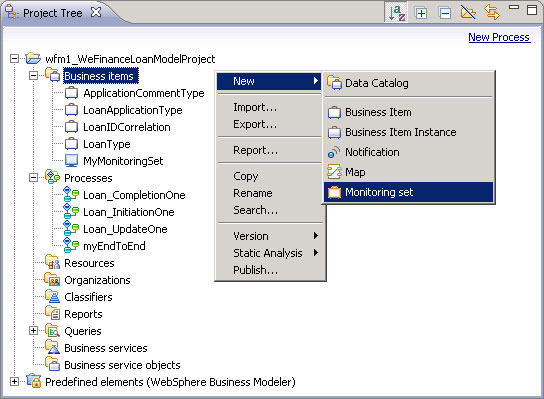Click the Business services folder icon

[52, 347]
